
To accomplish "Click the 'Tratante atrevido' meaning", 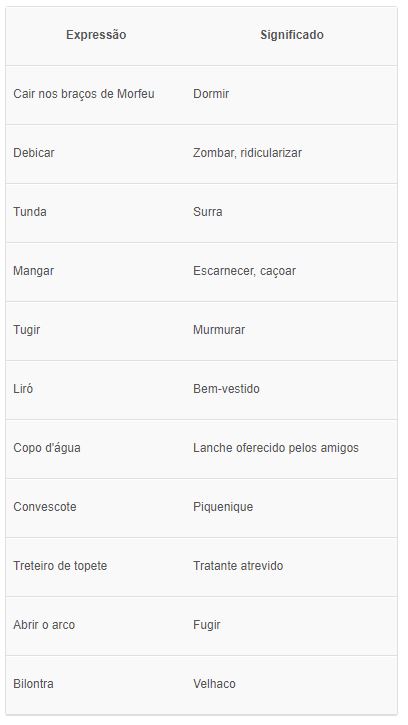I will (x=238, y=566).
